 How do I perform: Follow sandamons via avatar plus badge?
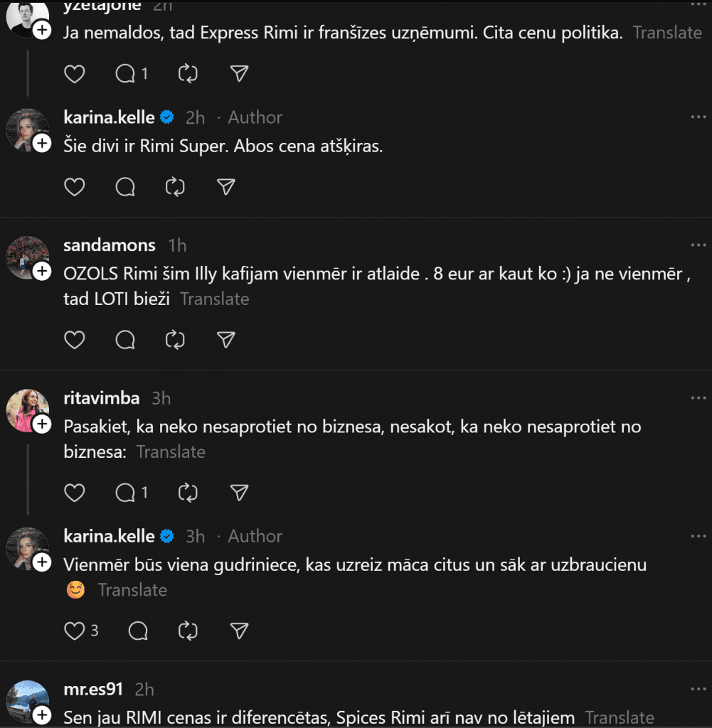click(x=42, y=271)
